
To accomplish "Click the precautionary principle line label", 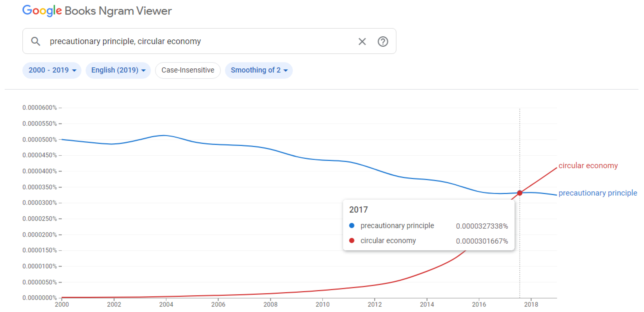I will click(x=598, y=193).
